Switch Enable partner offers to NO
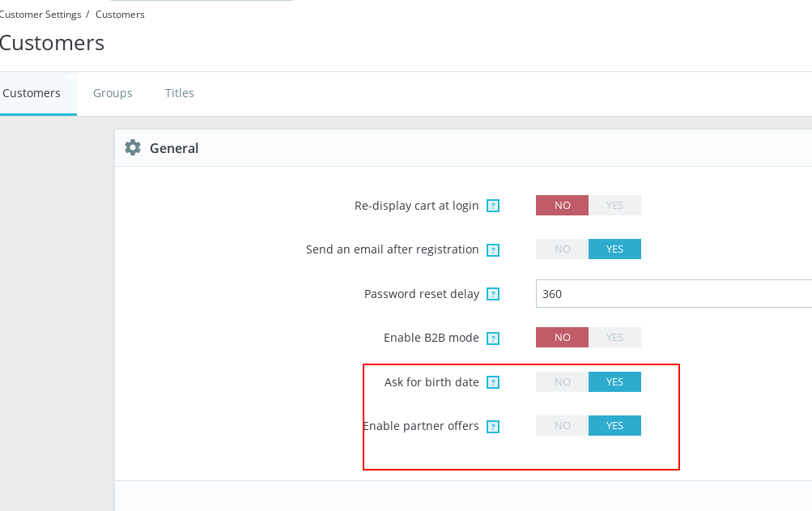 click(562, 425)
